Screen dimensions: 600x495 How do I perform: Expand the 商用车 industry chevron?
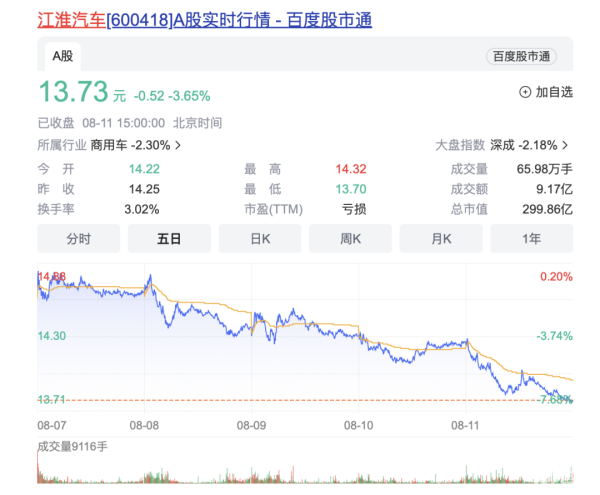coord(178,145)
